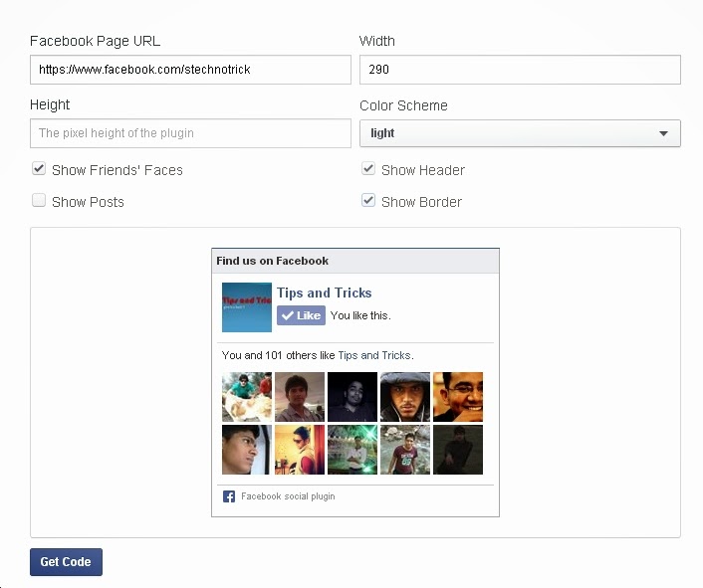Click man in maroon shirt photo
The image size is (703, 588).
pos(405,450)
